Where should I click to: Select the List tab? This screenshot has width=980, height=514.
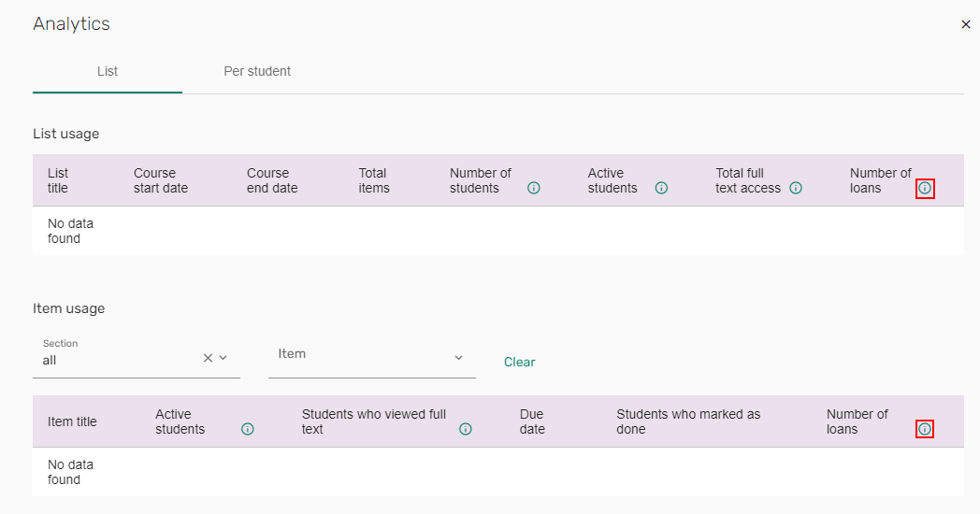tap(108, 71)
